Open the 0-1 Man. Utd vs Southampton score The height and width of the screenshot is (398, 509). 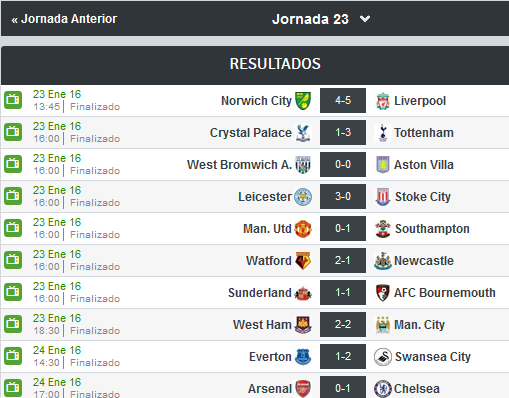click(x=343, y=228)
